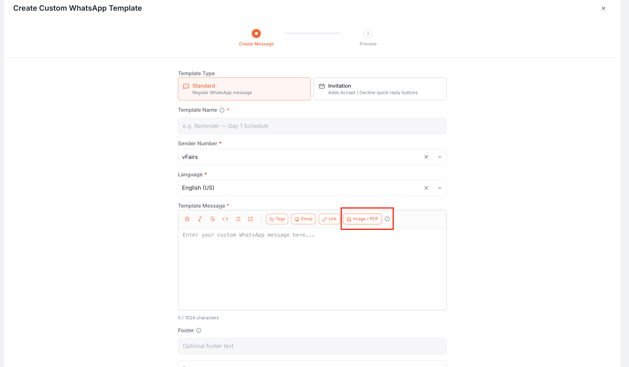
Task: Clear the vFairs sender number selection
Action: pyautogui.click(x=426, y=157)
